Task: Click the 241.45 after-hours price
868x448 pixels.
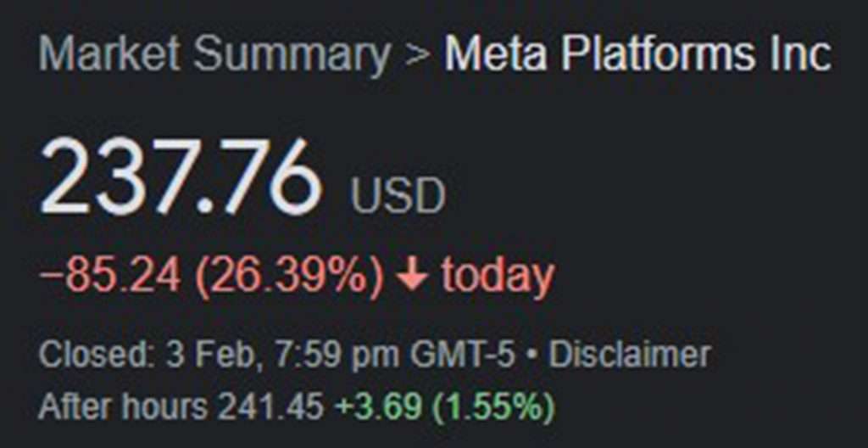Action: point(270,407)
